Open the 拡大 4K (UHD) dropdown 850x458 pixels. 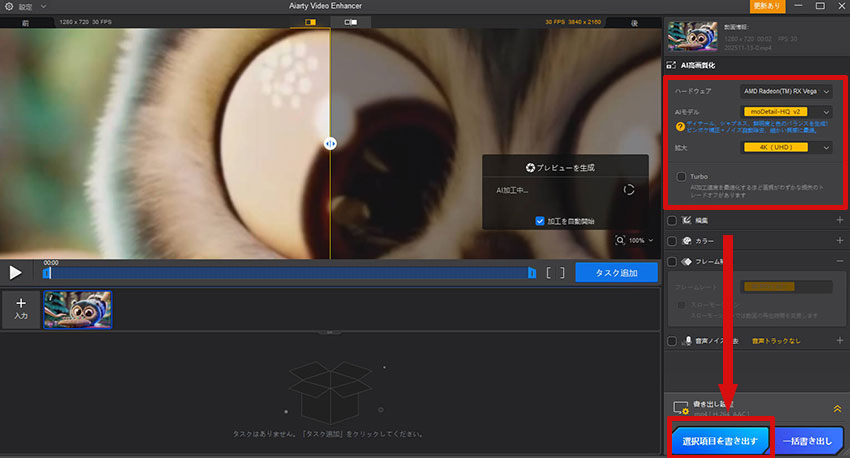tap(785, 147)
